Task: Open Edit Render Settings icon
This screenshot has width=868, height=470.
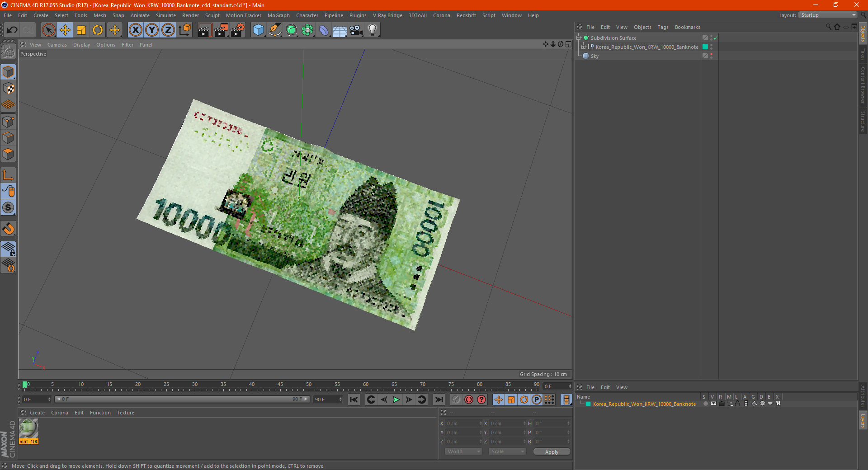Action: (x=238, y=30)
